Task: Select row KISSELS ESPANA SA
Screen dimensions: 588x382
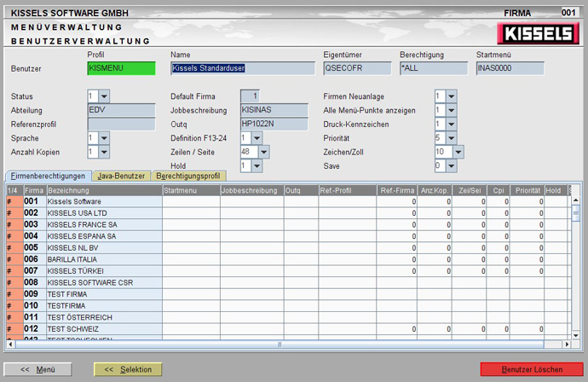Action: (288, 236)
